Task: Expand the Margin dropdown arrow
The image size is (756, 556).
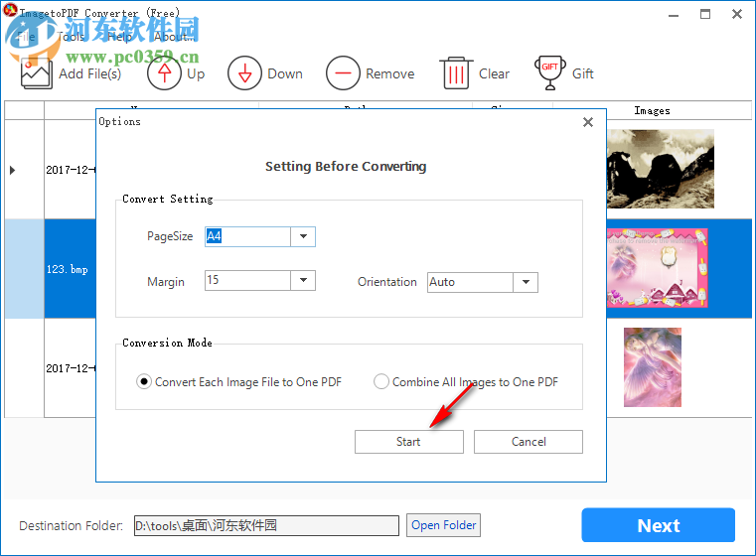Action: [x=303, y=280]
